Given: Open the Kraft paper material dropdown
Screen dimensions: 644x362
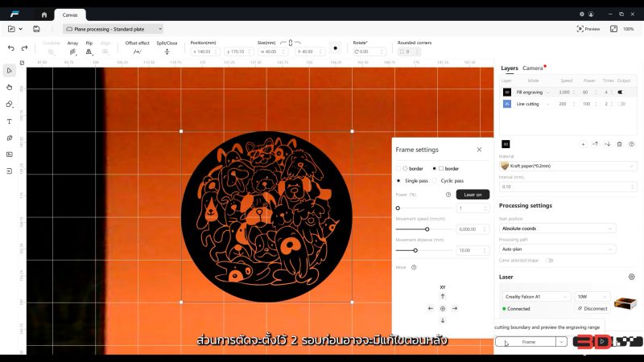Looking at the screenshot, I should point(568,166).
